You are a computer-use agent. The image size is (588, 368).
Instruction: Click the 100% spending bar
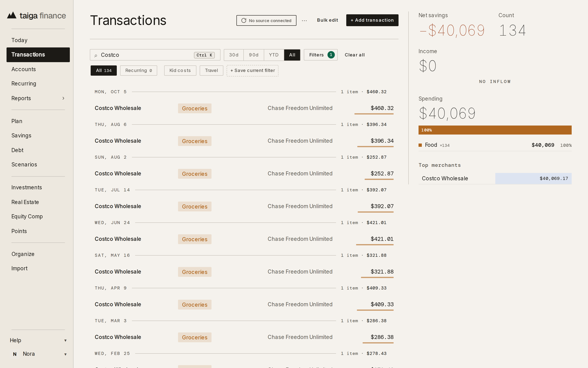(x=495, y=130)
